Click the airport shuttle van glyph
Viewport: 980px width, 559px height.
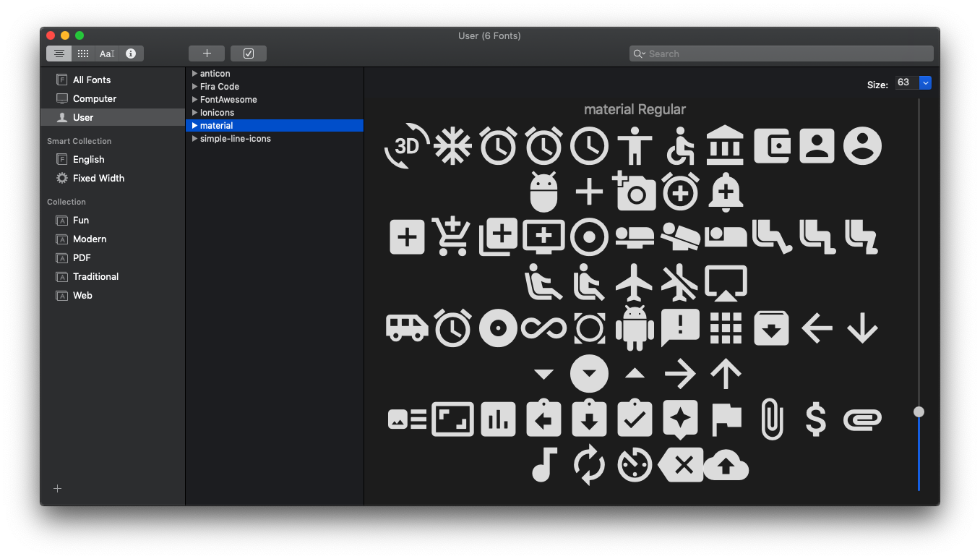coord(407,328)
